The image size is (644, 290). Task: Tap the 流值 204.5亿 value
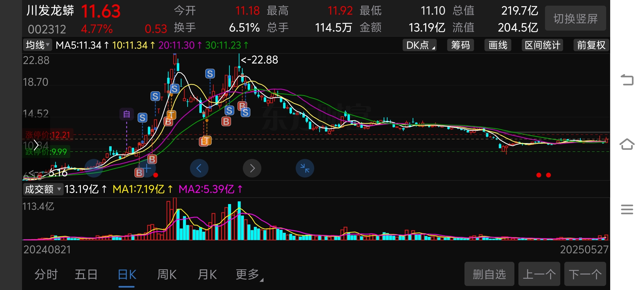[x=518, y=28]
